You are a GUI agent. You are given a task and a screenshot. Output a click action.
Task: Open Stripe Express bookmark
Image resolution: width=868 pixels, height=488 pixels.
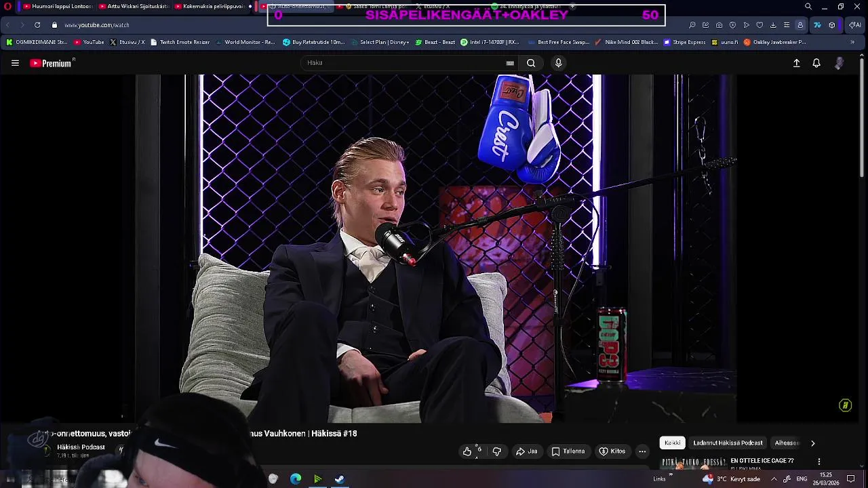(685, 42)
